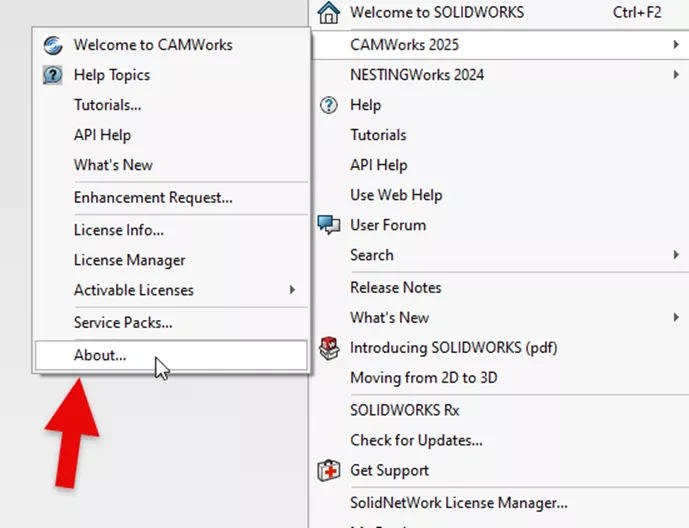Open User Forum menu item
Viewport: 689px width, 528px height.
(x=500, y=225)
